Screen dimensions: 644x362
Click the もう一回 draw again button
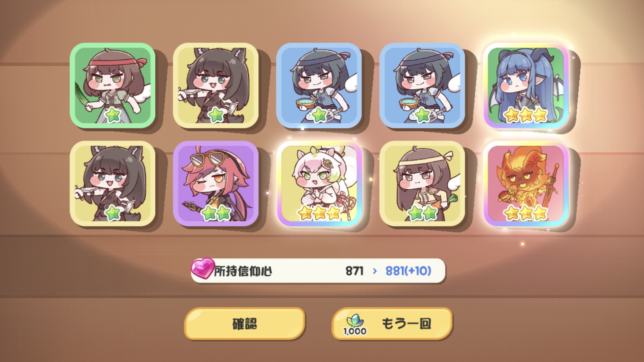point(392,324)
